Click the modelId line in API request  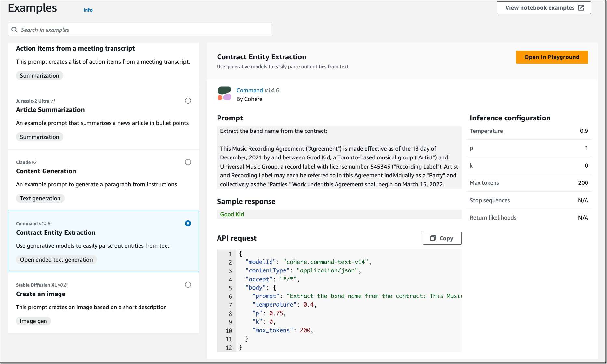coord(308,262)
